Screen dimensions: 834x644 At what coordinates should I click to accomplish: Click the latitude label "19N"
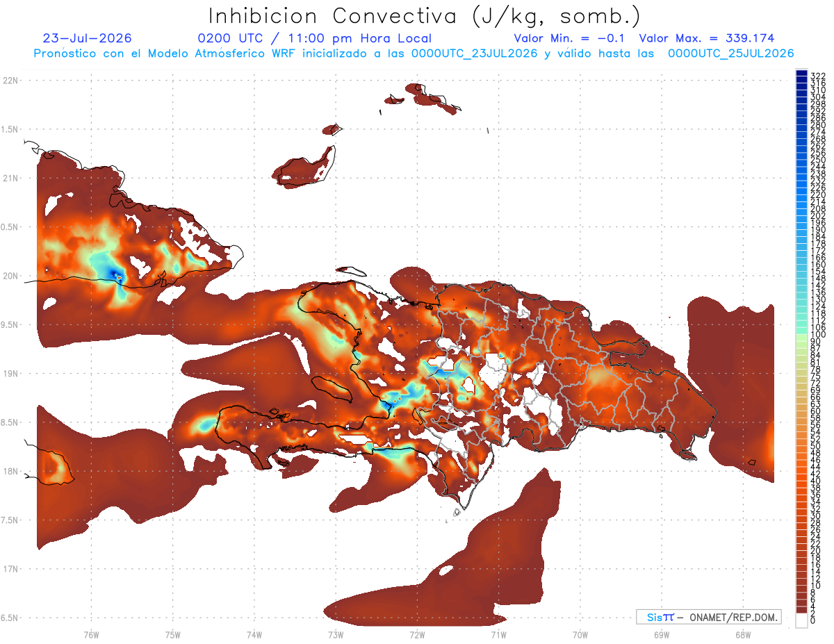point(10,374)
